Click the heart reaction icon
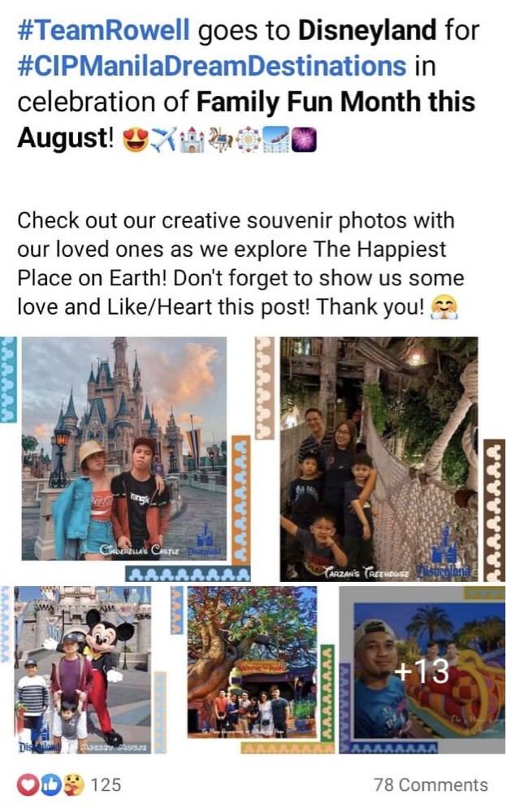 point(26,785)
